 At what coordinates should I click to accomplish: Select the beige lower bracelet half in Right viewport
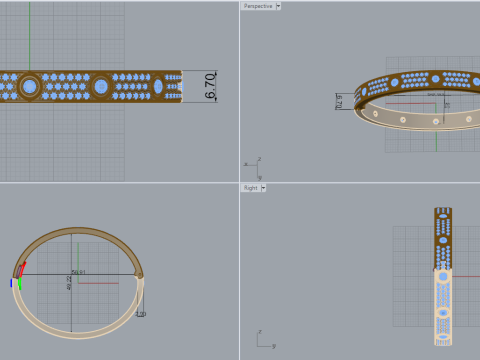pyautogui.click(x=443, y=307)
